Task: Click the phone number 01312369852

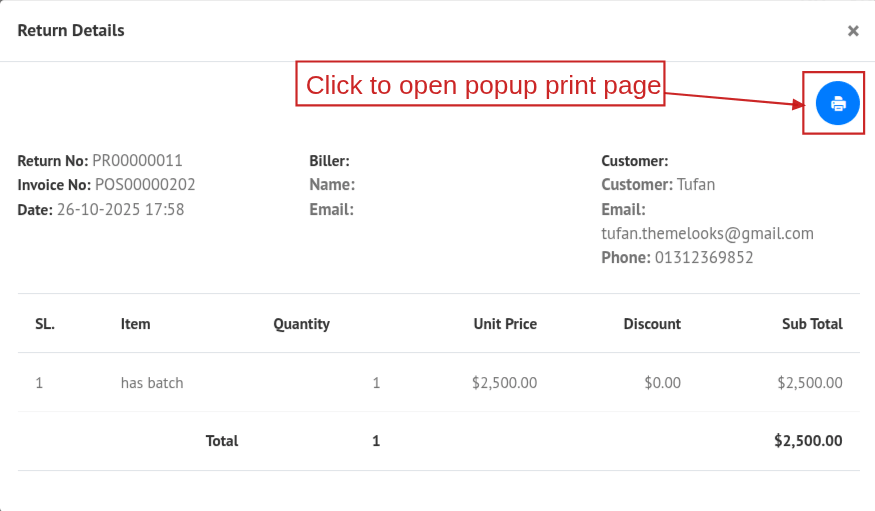Action: click(x=704, y=257)
